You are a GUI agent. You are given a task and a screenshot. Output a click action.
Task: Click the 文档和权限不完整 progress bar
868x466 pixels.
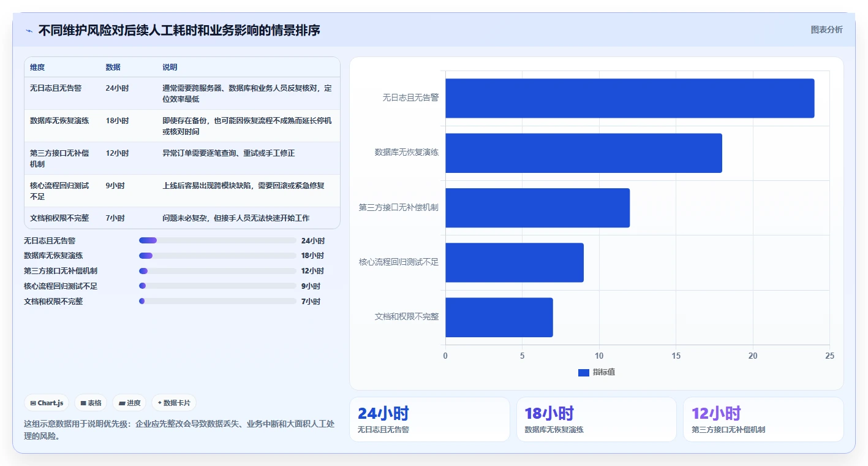point(217,301)
